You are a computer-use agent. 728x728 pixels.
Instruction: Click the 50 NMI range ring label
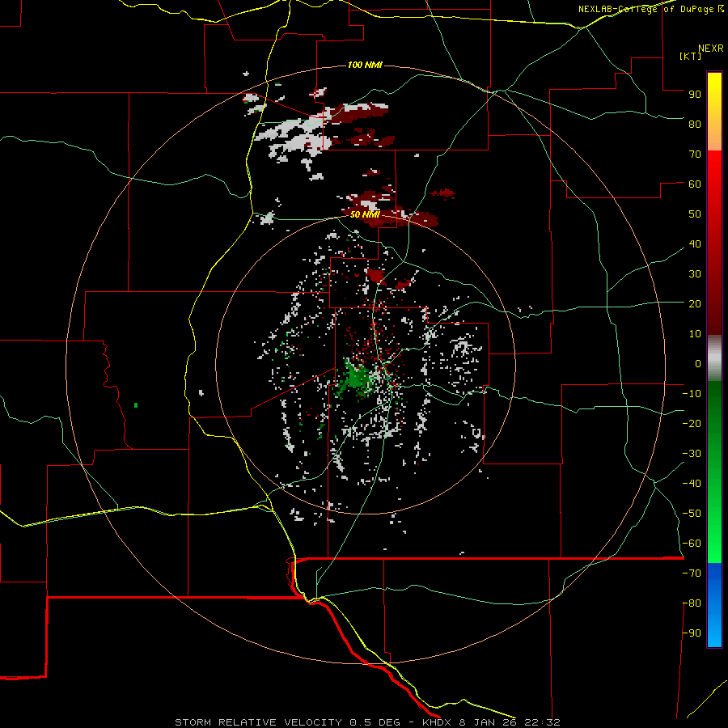coord(365,214)
